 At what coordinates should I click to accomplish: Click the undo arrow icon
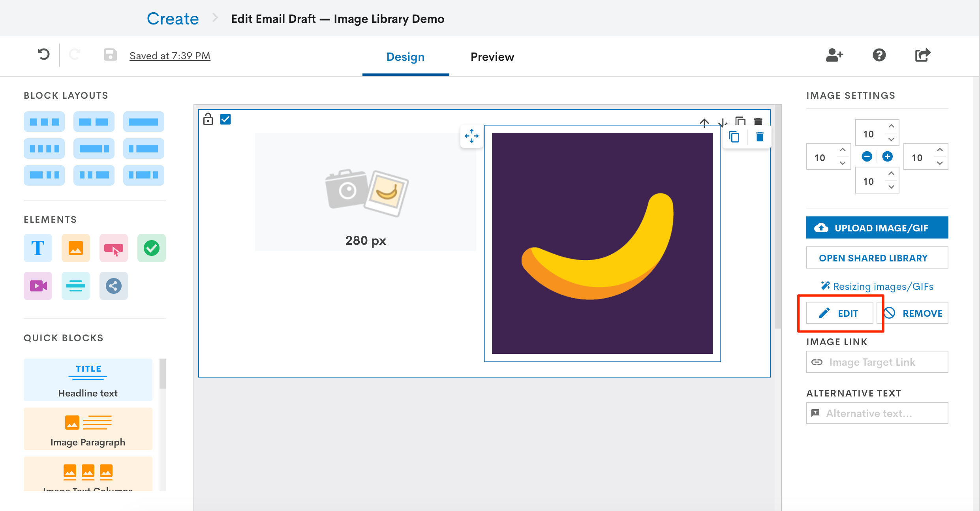[44, 54]
